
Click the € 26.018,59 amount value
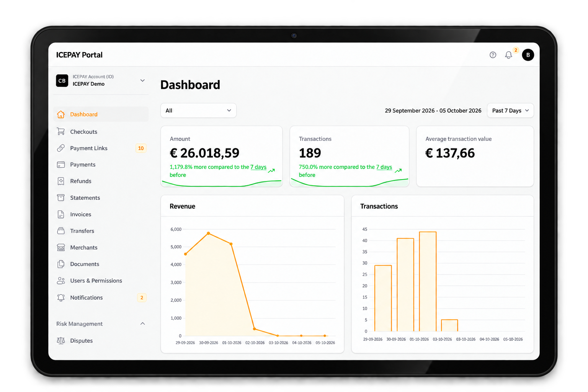204,153
